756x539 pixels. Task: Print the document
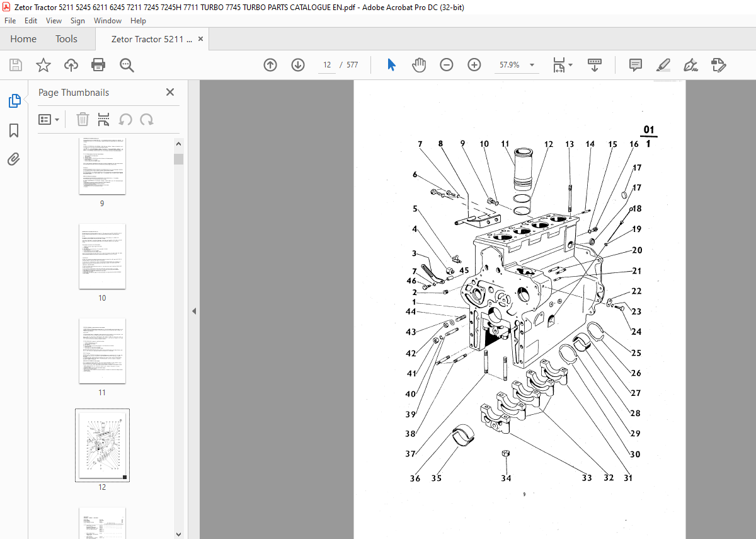[x=98, y=65]
